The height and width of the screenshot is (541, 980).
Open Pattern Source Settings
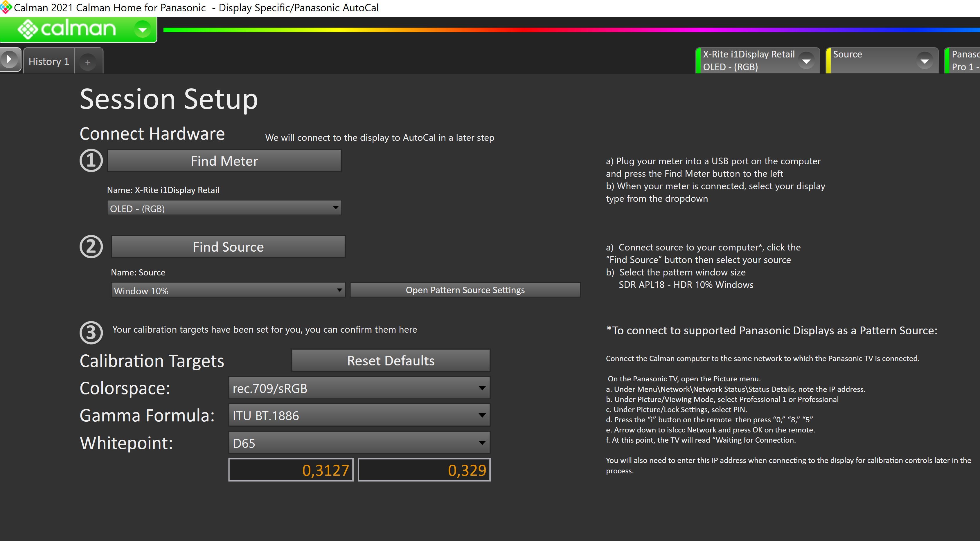(465, 290)
